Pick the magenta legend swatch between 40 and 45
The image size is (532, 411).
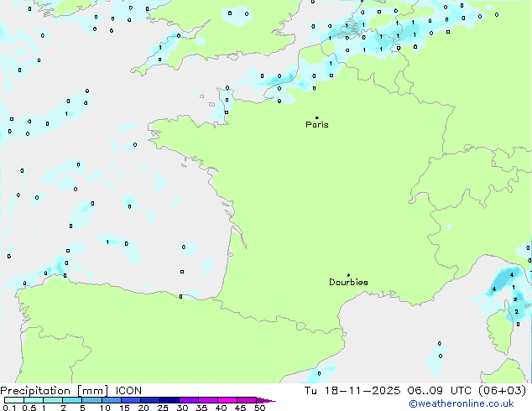tap(227, 400)
